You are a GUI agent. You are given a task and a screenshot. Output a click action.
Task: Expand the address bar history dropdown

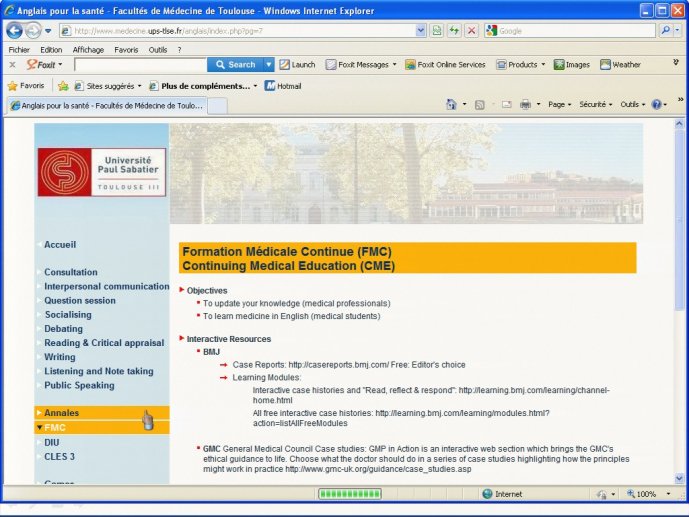(421, 31)
